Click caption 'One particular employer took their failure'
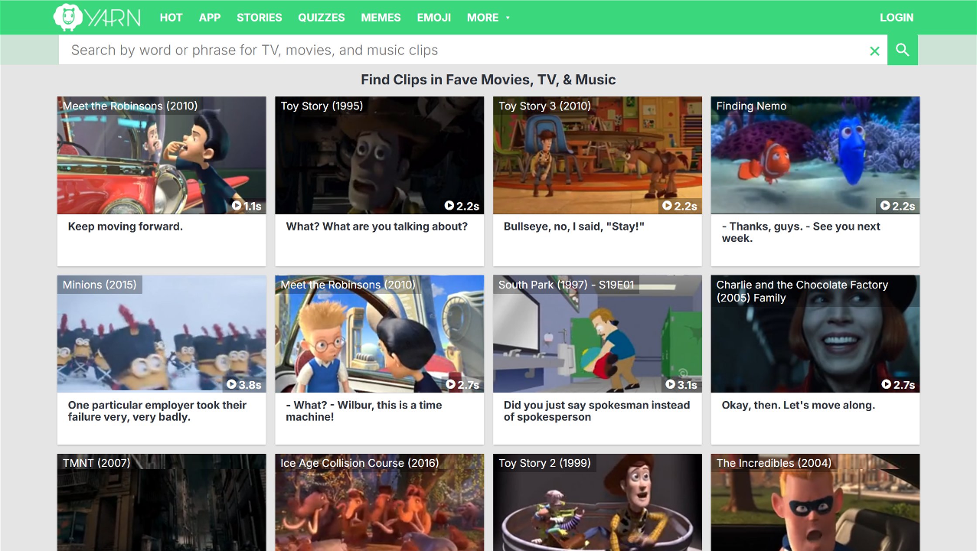980x551 pixels. tap(157, 411)
